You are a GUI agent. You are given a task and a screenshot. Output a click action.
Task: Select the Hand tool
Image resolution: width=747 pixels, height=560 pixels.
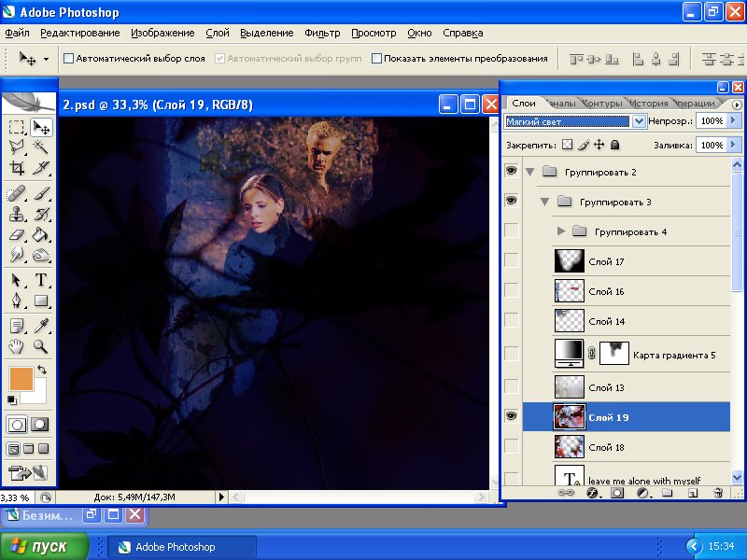coord(17,346)
